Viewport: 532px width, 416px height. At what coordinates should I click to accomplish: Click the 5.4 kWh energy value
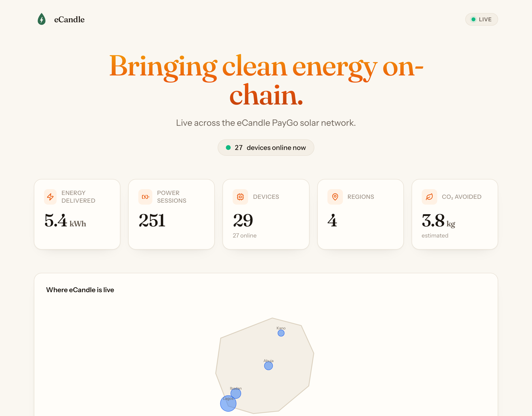(65, 221)
